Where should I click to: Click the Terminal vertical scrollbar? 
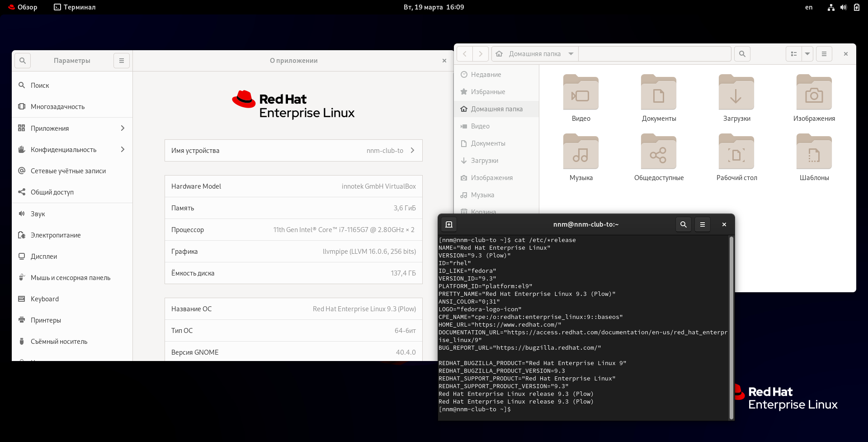(x=731, y=328)
